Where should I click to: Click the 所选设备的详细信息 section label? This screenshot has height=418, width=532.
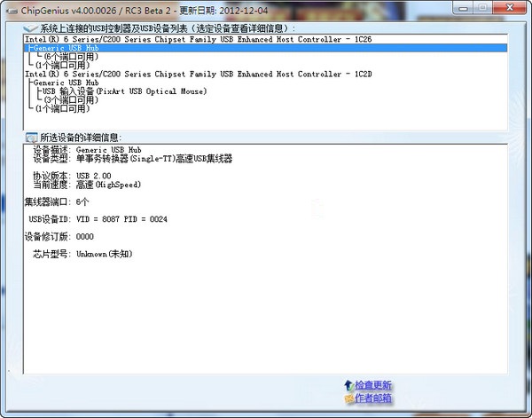pos(81,138)
